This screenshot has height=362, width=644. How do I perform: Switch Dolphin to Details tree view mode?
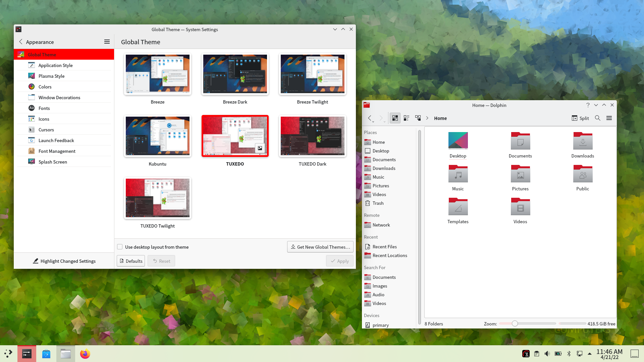coord(418,118)
